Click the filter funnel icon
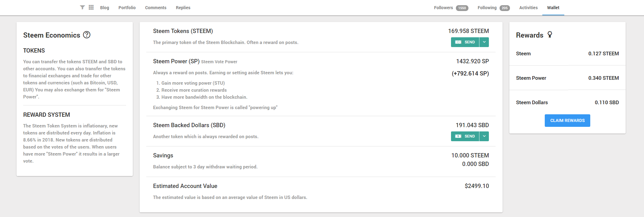 pyautogui.click(x=82, y=7)
